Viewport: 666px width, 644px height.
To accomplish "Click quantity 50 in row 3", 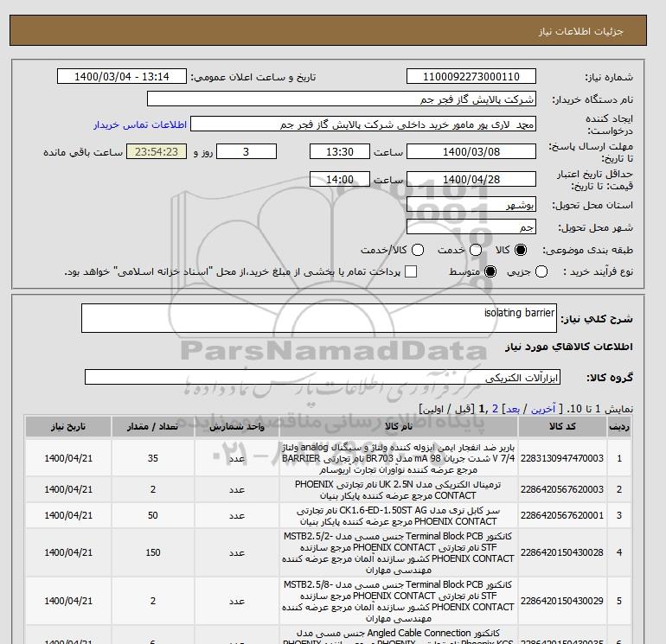I will tap(153, 515).
